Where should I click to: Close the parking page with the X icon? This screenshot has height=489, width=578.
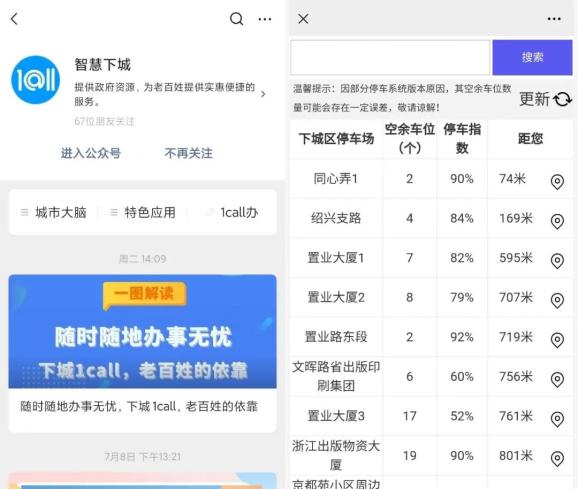pyautogui.click(x=303, y=19)
